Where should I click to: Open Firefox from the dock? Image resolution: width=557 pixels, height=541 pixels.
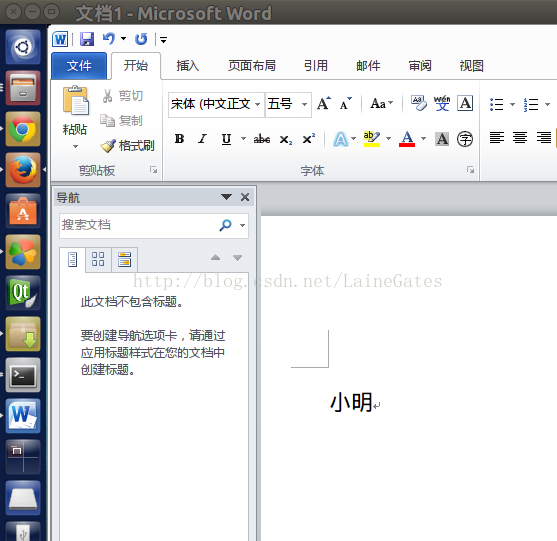coord(23,170)
